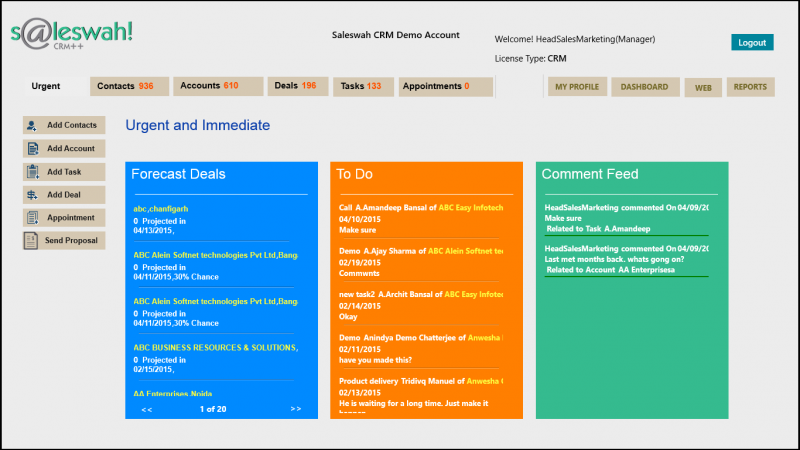
Task: Open the AA Enterprises Noida deal
Action: pyautogui.click(x=172, y=393)
